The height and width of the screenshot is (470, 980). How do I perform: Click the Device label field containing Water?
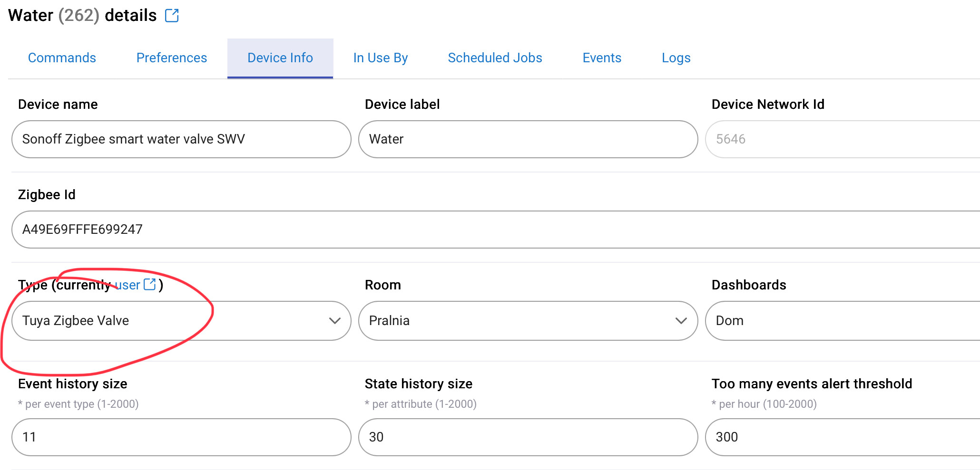pos(528,139)
